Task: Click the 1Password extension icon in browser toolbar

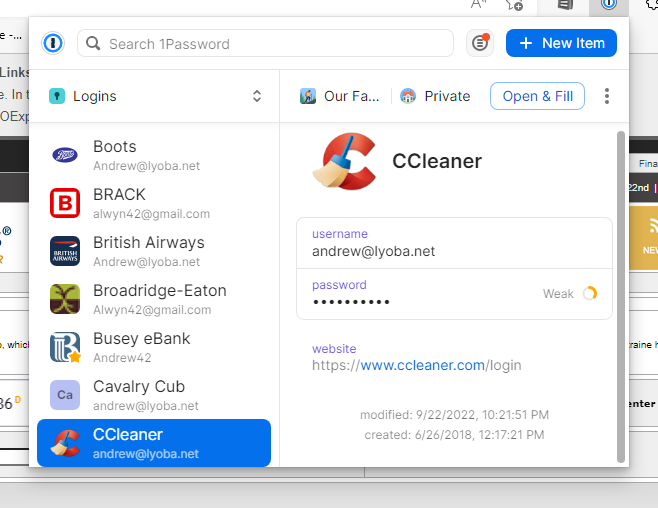Action: 608,5
